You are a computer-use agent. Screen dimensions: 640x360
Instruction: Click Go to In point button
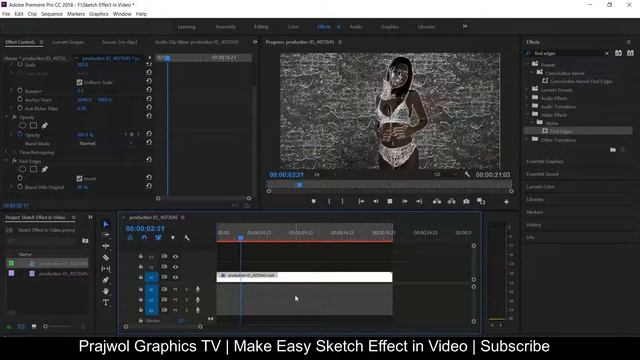click(x=361, y=202)
